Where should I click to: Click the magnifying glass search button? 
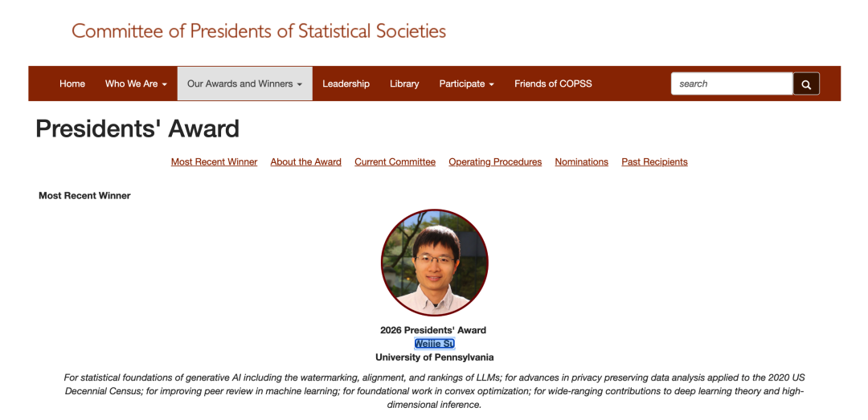tap(806, 84)
